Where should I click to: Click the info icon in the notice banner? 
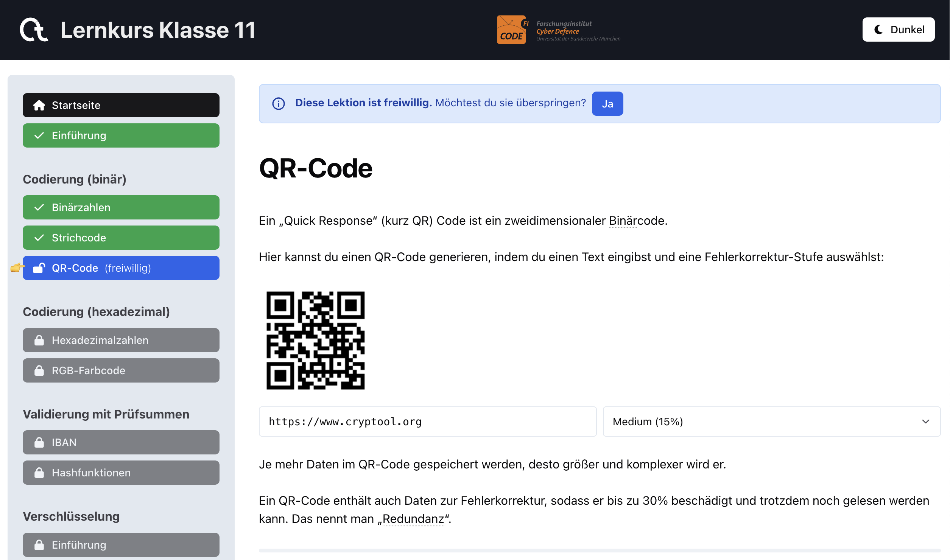tap(279, 103)
